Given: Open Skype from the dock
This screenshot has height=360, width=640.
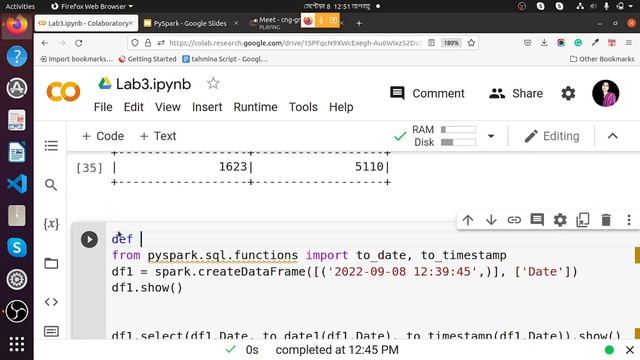Looking at the screenshot, I should pyautogui.click(x=17, y=247).
